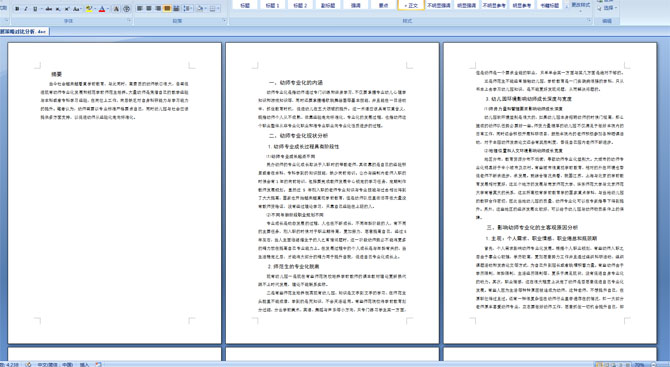
Task: Toggle left paragraph alignment
Action: coord(139,9)
